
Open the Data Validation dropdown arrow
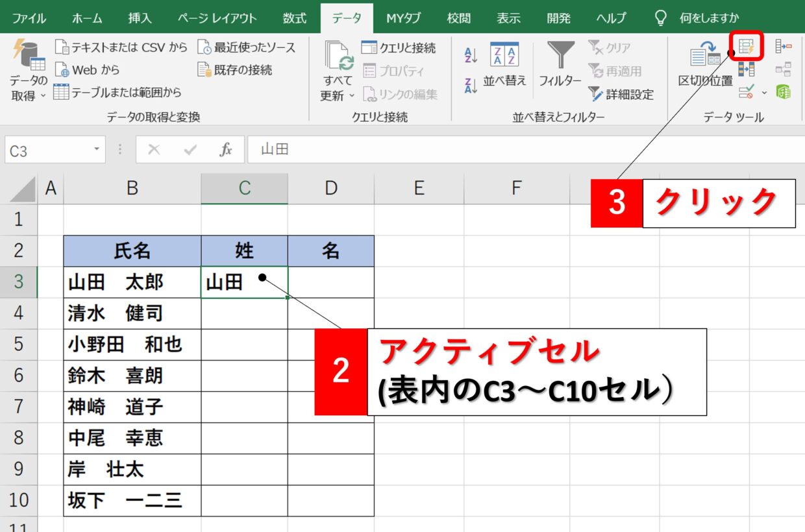click(764, 92)
